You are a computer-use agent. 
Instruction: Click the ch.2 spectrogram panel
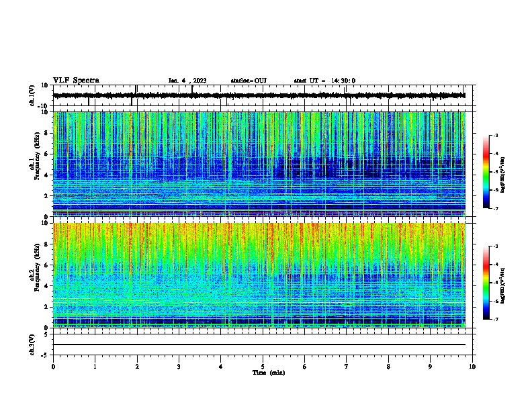coord(259,275)
